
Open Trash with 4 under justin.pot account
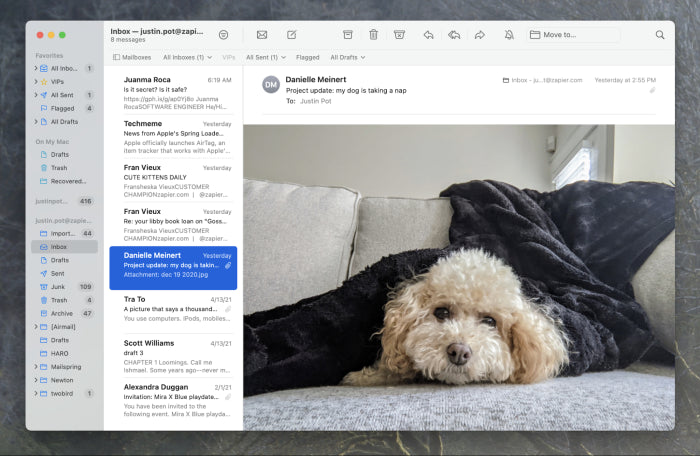coord(64,300)
